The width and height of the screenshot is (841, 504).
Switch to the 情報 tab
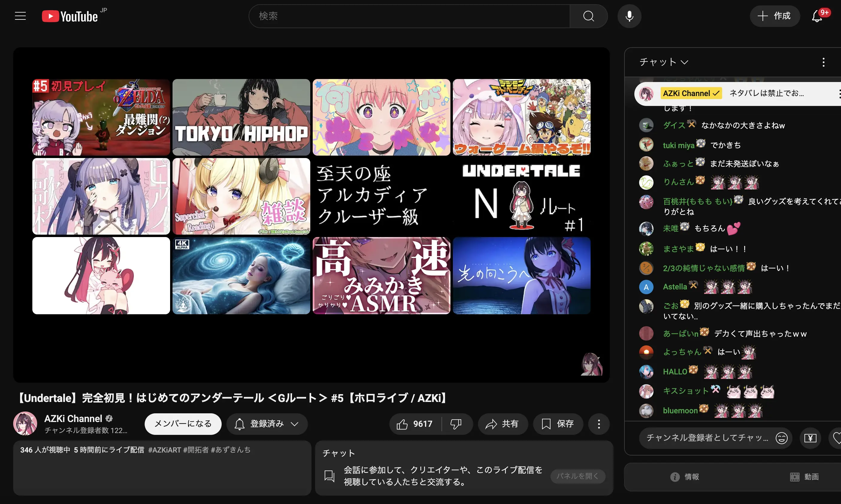pyautogui.click(x=684, y=477)
